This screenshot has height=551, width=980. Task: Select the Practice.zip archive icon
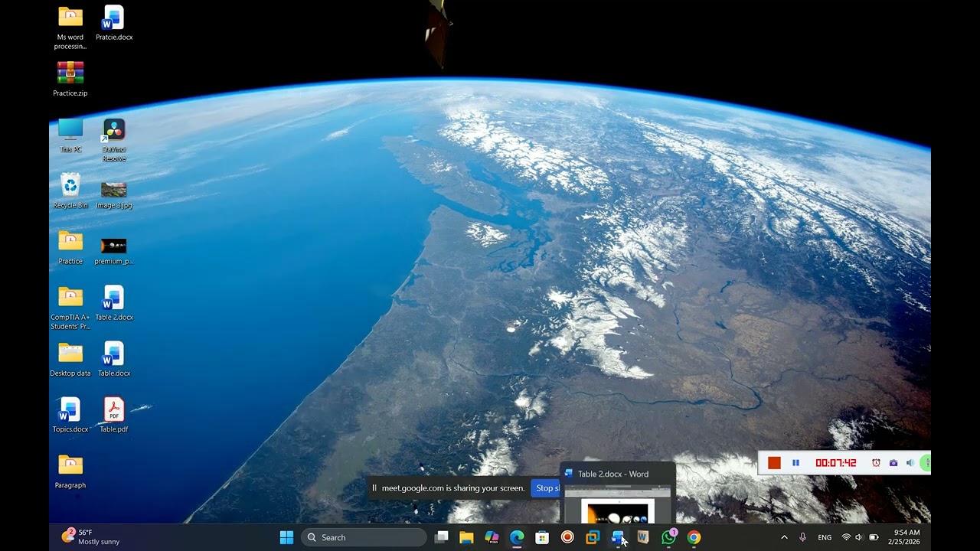pos(70,79)
